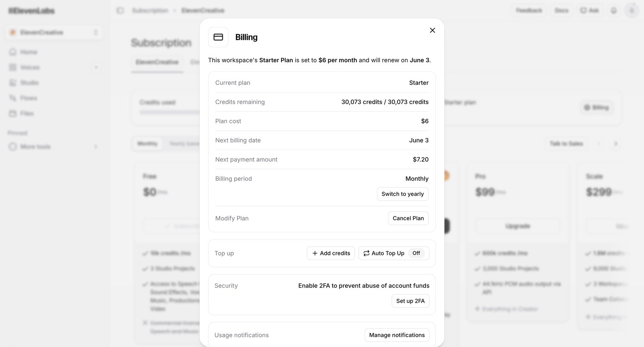
Task: Click the Feedback button in top bar
Action: [x=529, y=10]
